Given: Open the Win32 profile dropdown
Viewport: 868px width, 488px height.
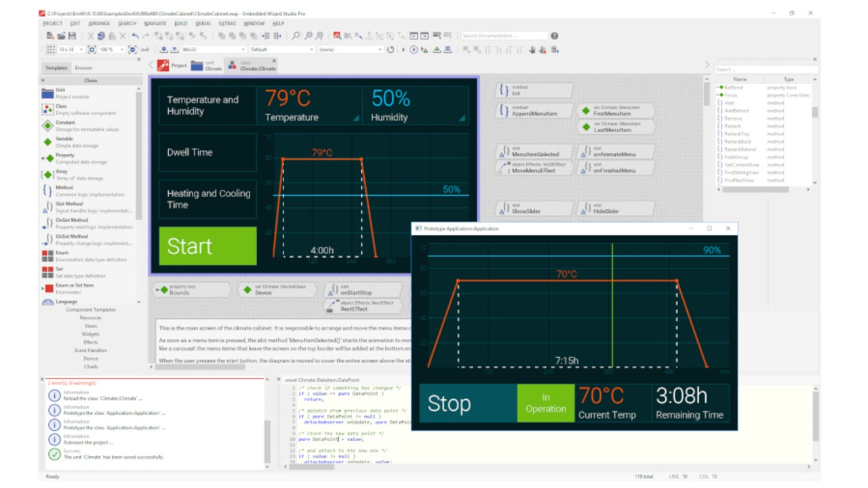Looking at the screenshot, I should pyautogui.click(x=243, y=49).
